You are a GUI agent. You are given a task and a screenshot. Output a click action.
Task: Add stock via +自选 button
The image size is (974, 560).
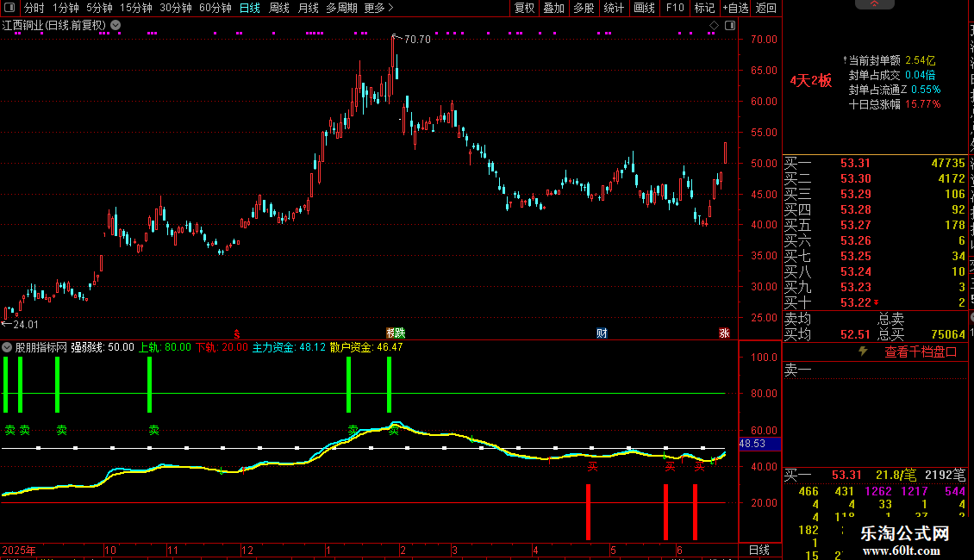point(736,8)
